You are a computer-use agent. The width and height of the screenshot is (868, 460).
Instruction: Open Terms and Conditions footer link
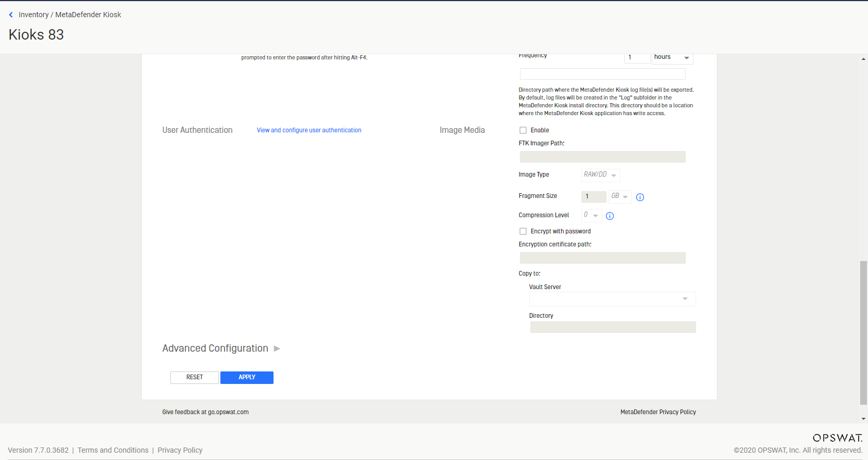pos(113,450)
